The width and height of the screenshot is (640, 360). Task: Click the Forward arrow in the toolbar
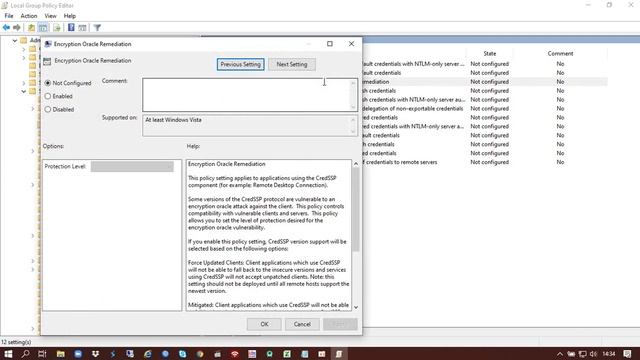[17, 28]
